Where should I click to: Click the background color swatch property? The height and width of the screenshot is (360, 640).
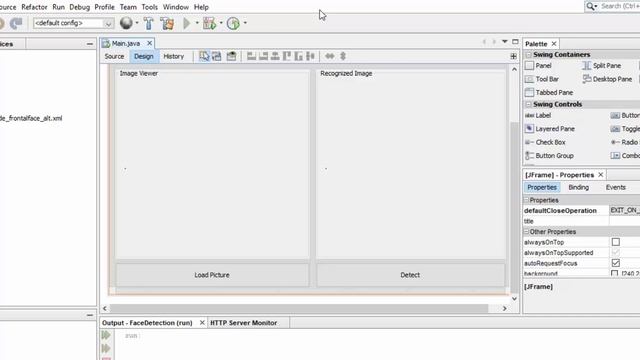pyautogui.click(x=615, y=273)
